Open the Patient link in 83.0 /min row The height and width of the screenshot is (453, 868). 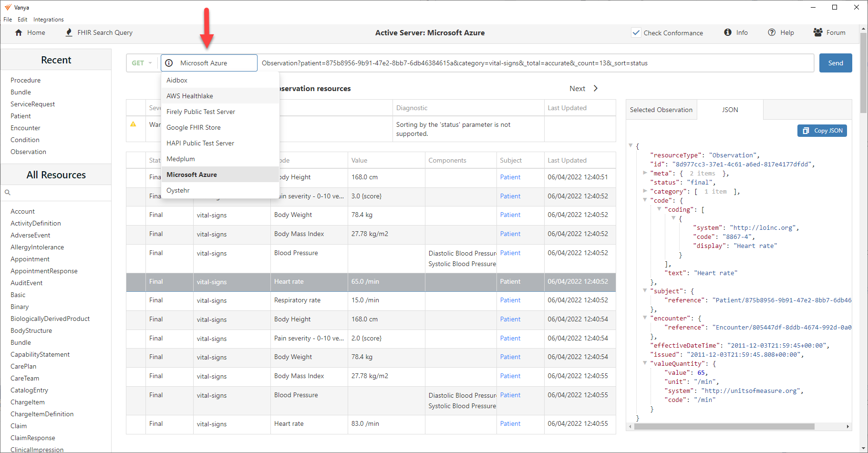coord(510,423)
